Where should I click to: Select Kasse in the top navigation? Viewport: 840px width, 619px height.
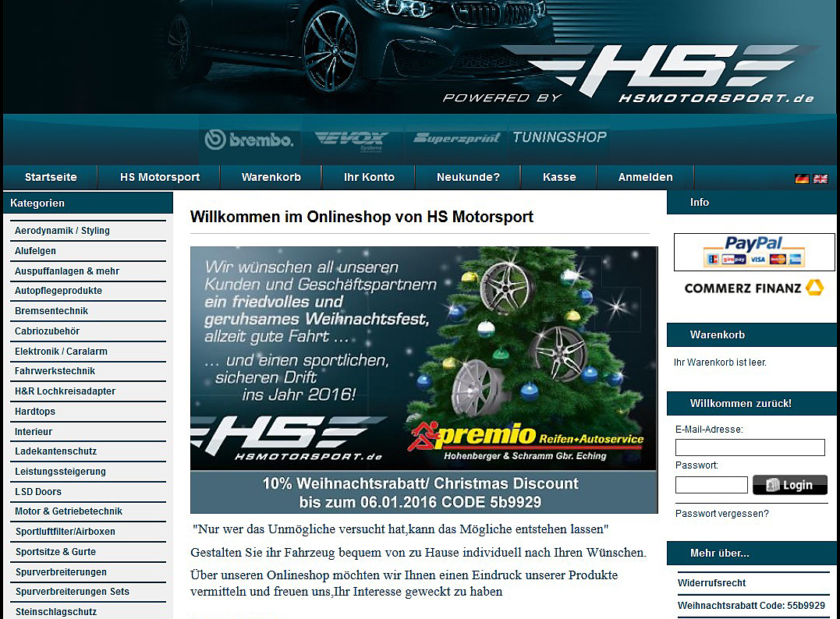coord(559,177)
